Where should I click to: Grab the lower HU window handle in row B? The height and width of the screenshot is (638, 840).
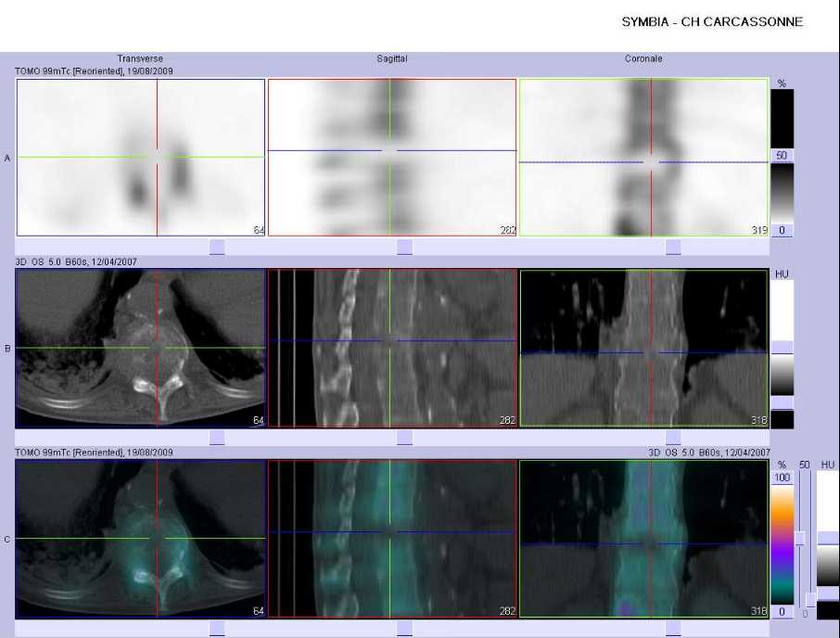(x=783, y=402)
